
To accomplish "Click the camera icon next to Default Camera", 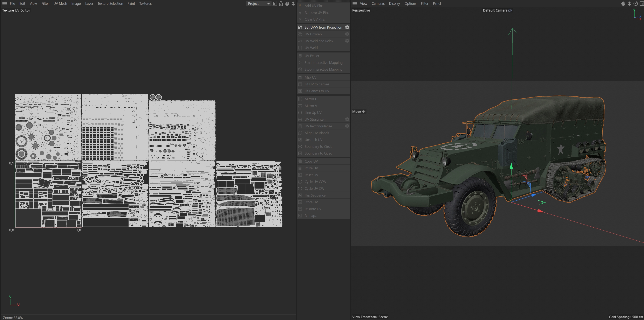I will tap(510, 10).
